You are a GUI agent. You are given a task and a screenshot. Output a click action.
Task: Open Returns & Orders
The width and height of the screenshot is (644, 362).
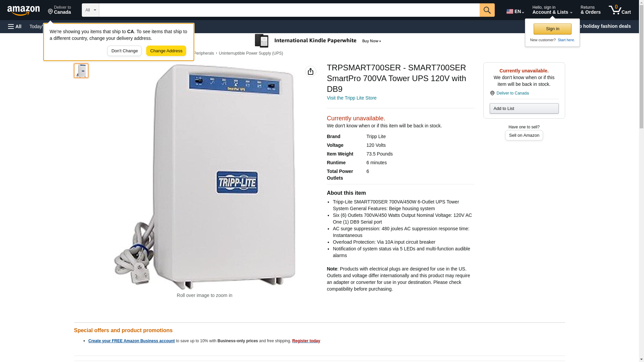point(590,10)
